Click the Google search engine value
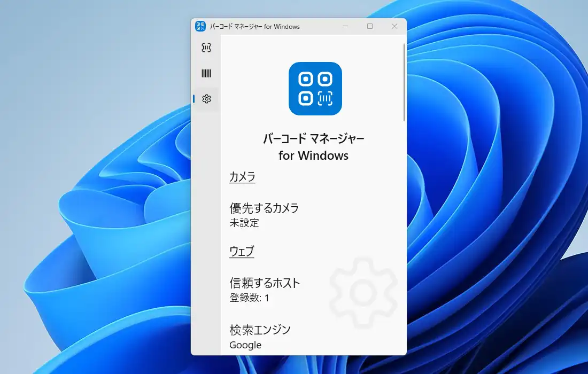This screenshot has height=374, width=588. click(245, 345)
